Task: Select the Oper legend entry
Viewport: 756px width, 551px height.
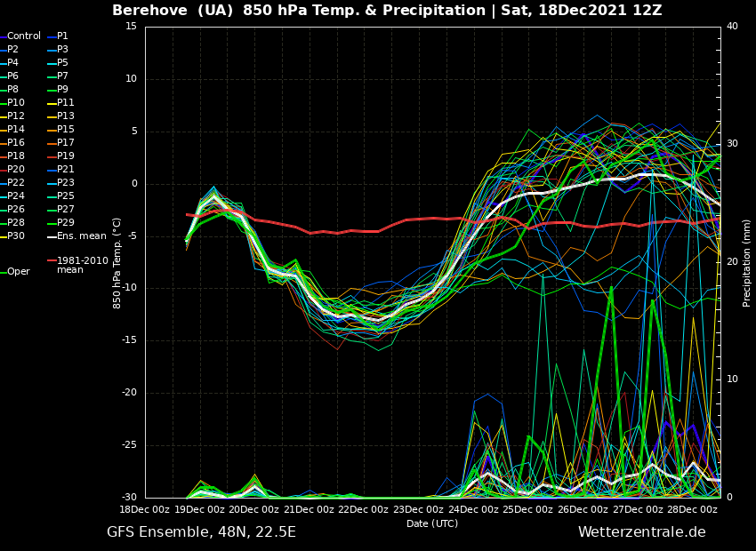Action: click(19, 272)
